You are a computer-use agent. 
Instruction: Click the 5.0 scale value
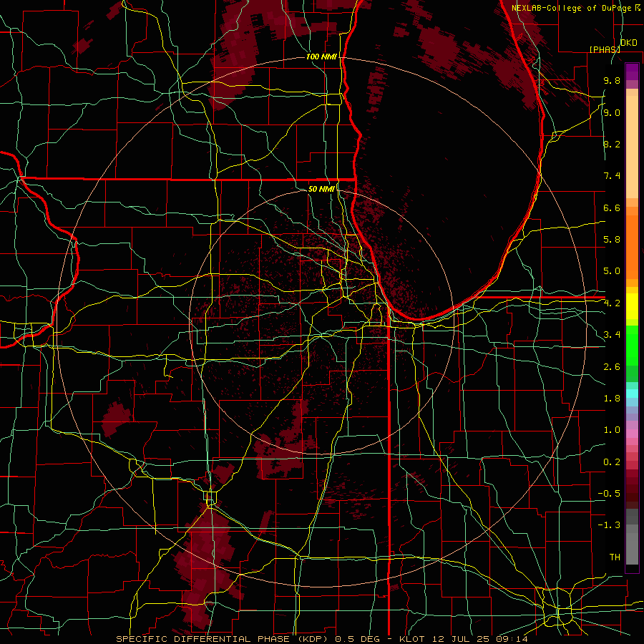click(612, 271)
